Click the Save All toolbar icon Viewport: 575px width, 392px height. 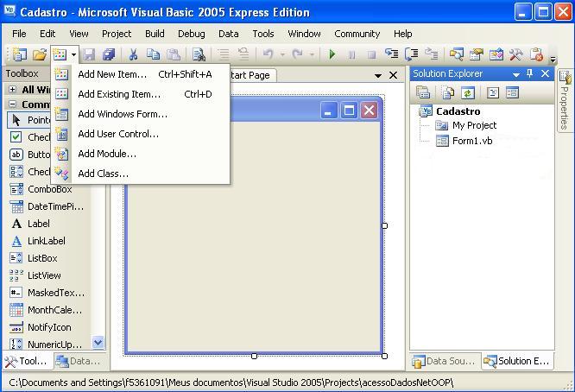point(109,54)
